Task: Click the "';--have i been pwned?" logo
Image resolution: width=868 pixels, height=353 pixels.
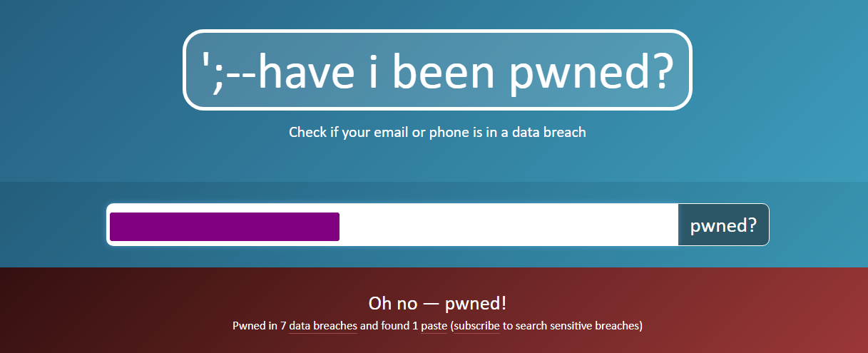Action: point(437,70)
